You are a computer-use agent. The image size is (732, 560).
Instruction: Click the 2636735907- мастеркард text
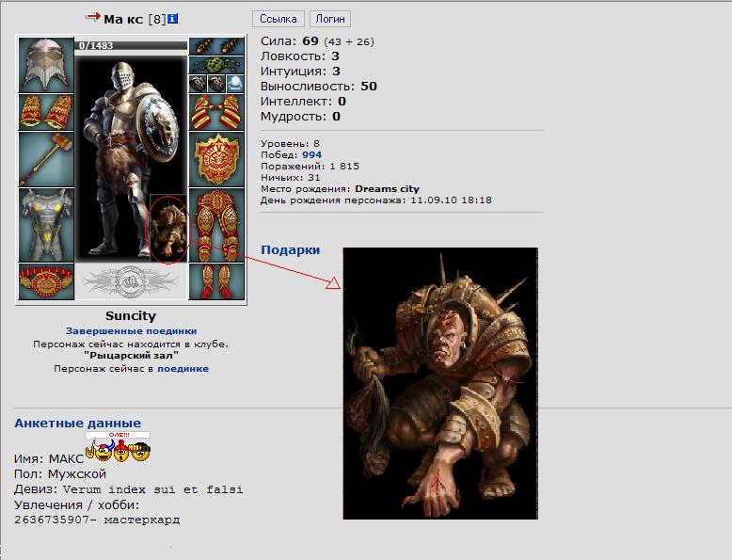tap(97, 520)
